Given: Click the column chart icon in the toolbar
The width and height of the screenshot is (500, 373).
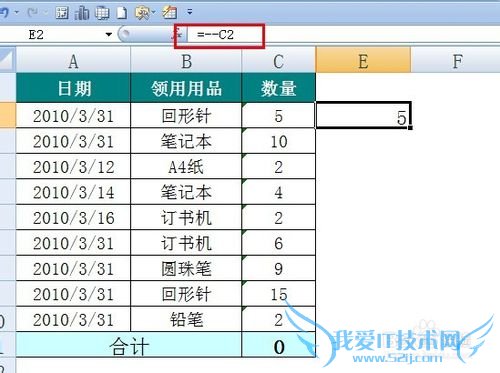Looking at the screenshot, I should 82,13.
